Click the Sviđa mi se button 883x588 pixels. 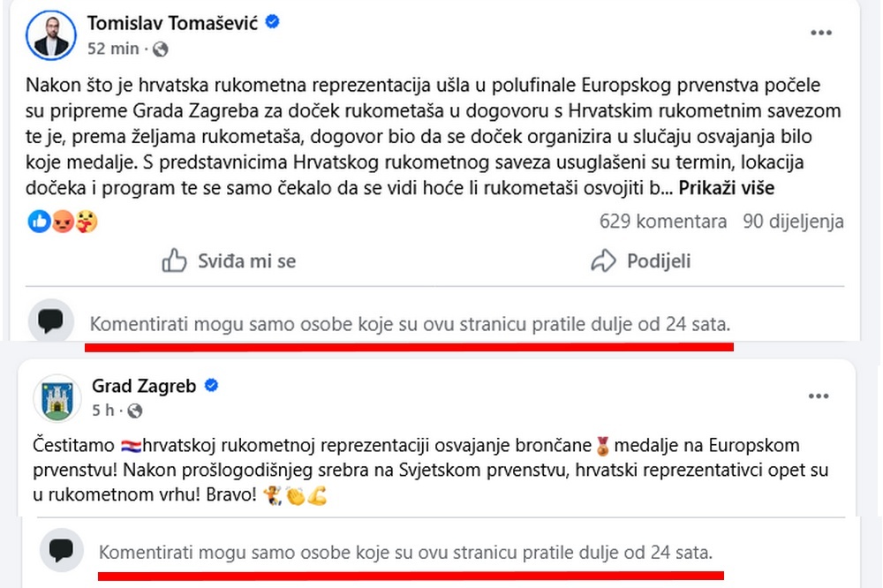[x=228, y=260]
